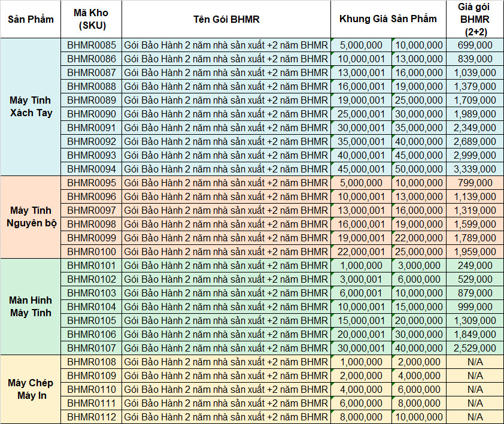504x424 pixels.
Task: Select SKU cell BHMR0110
Action: tap(92, 389)
